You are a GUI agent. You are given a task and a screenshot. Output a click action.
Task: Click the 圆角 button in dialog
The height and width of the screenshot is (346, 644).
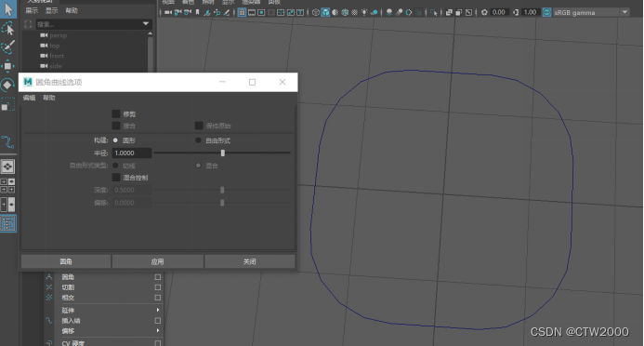tap(66, 261)
